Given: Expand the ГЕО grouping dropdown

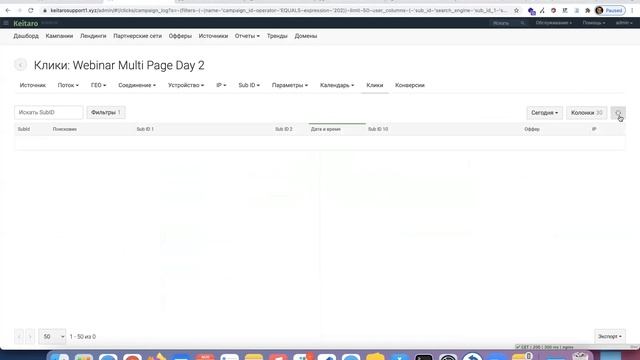Looking at the screenshot, I should coord(98,85).
